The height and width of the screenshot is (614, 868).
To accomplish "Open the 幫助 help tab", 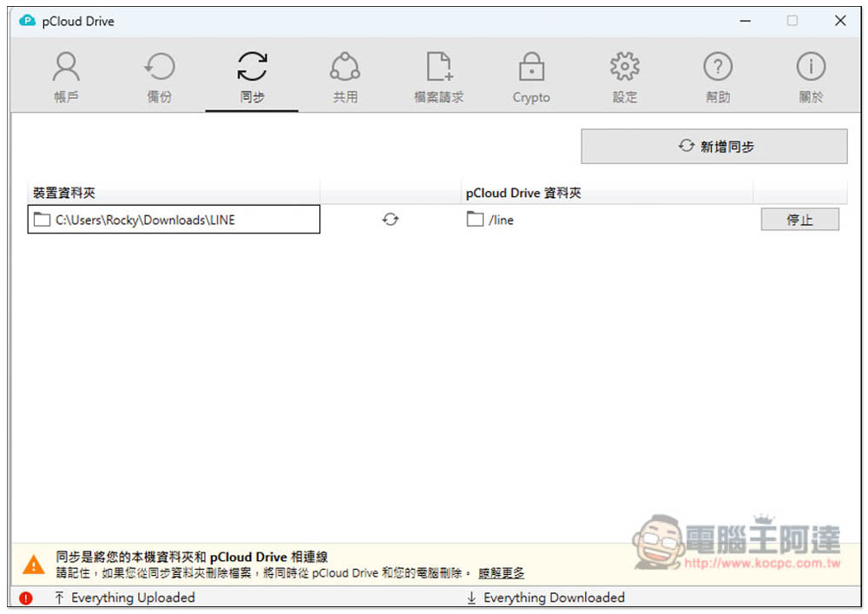I will (x=718, y=76).
